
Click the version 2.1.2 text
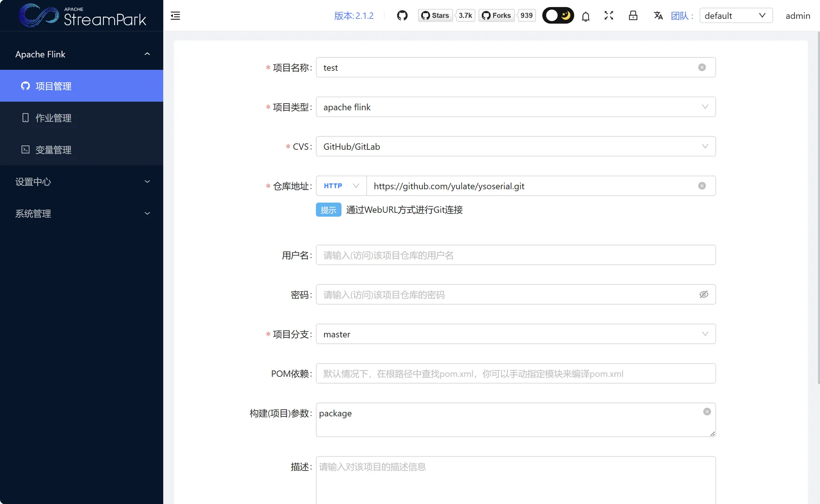(x=354, y=16)
